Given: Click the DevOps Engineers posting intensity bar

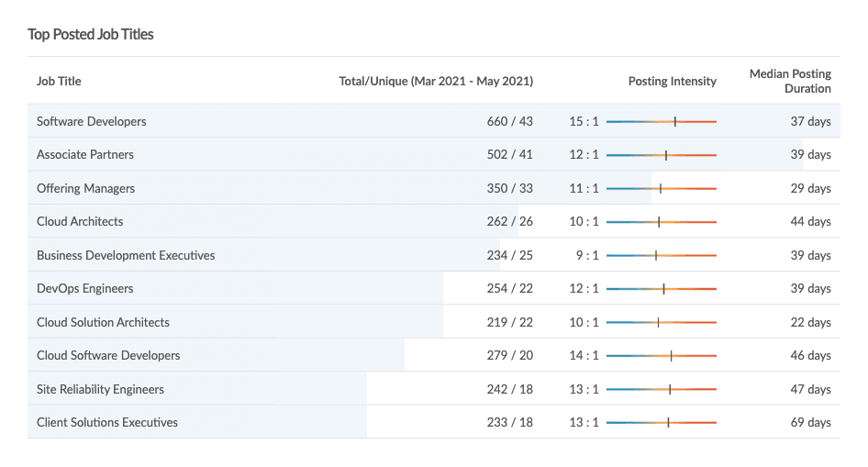Looking at the screenshot, I should [661, 288].
